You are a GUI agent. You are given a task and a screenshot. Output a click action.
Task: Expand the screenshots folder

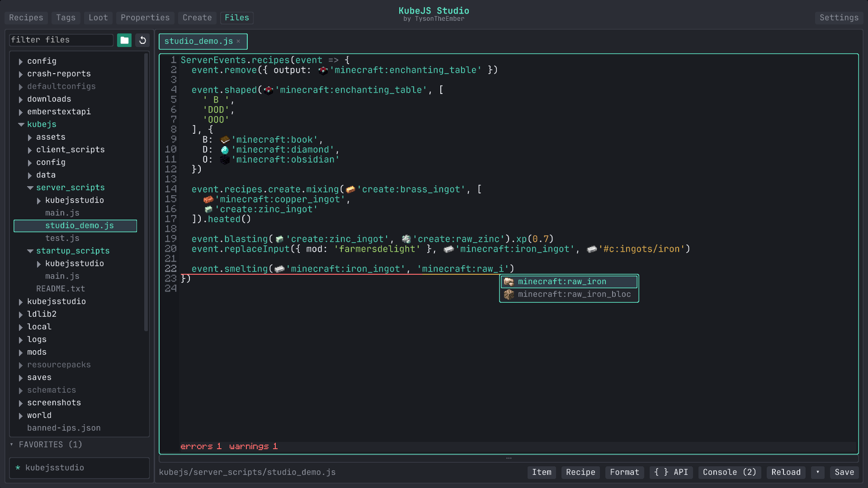click(21, 403)
